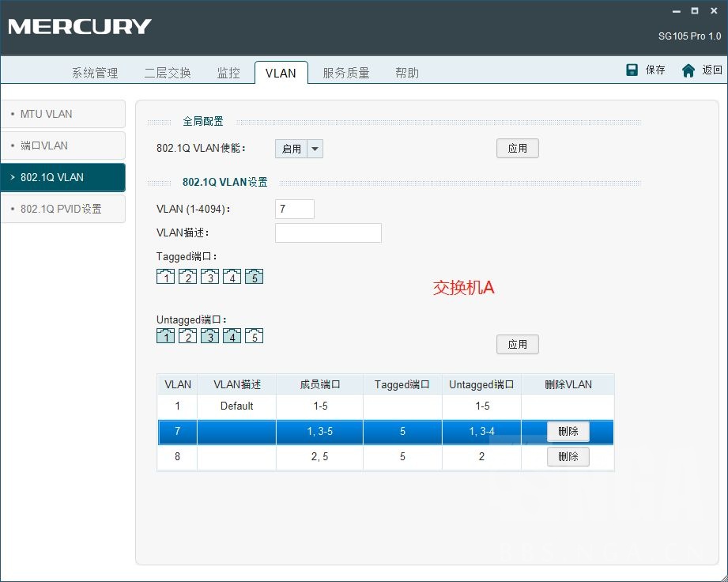Click 删除 to delete VLAN 8

pyautogui.click(x=568, y=457)
